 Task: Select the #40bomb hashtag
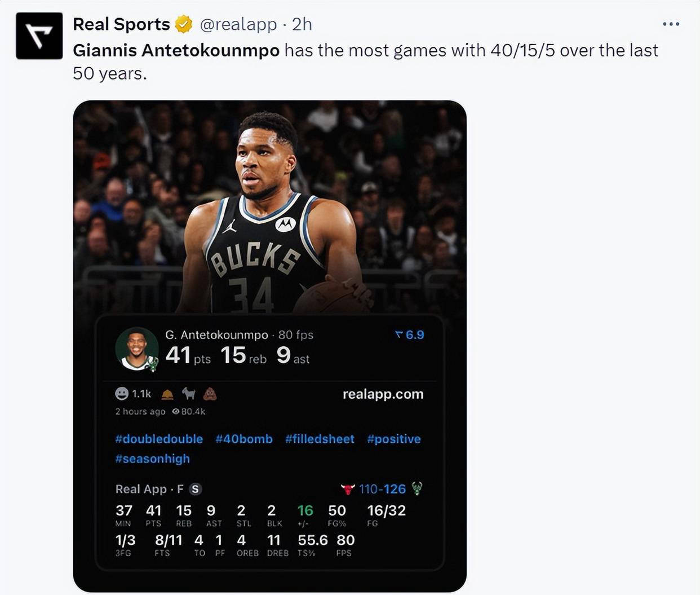(x=243, y=439)
